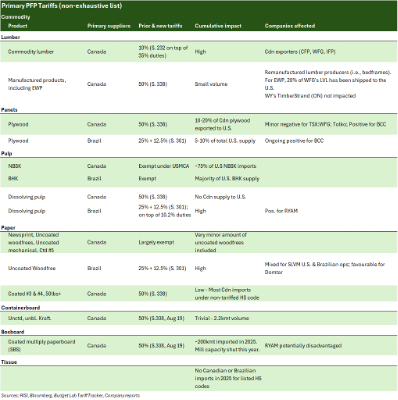Click the 'Primary suppliers' column header
This screenshot has width=398, height=400.
click(109, 26)
